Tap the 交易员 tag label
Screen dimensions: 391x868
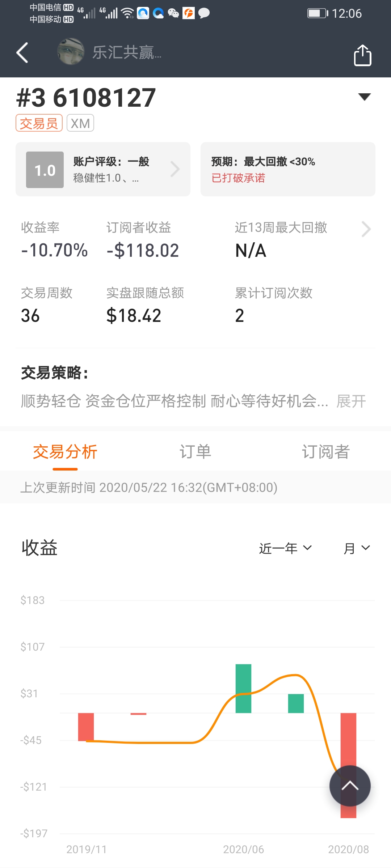coord(39,123)
